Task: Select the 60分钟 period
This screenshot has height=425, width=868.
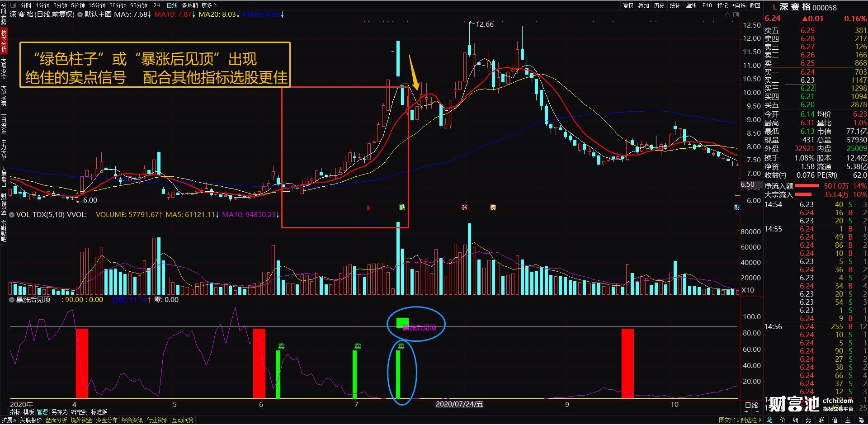Action: 139,5
